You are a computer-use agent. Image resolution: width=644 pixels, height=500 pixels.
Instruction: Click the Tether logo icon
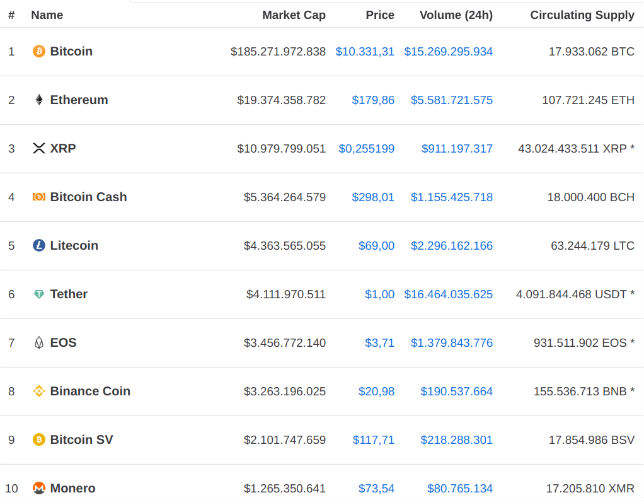point(39,294)
